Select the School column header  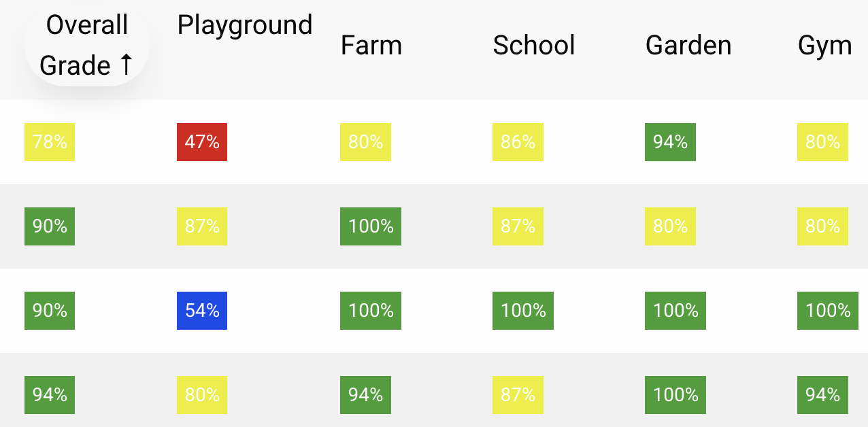[x=534, y=46]
